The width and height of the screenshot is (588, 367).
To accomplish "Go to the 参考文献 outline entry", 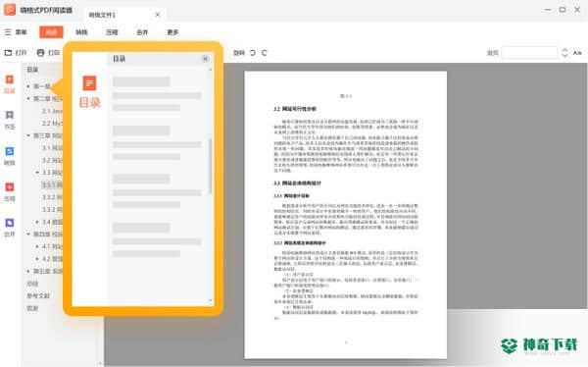I will [38, 295].
